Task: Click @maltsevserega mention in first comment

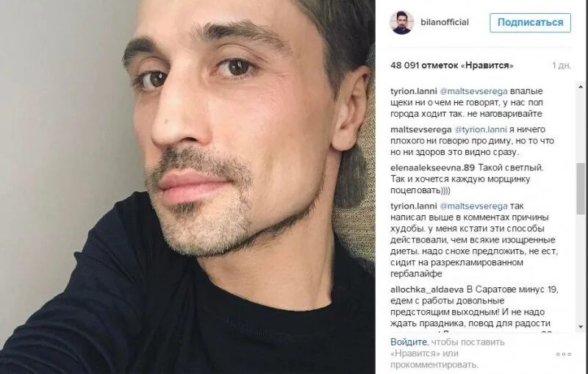Action: (473, 91)
